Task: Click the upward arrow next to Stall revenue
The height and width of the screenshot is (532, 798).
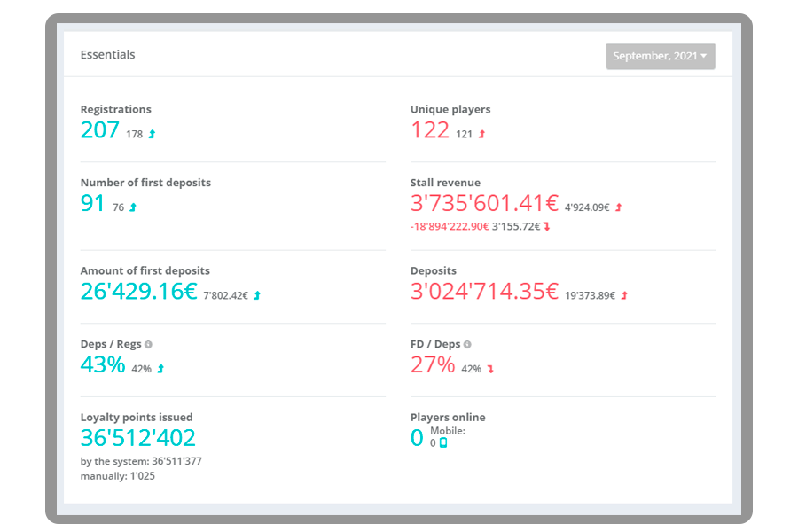Action: (617, 207)
